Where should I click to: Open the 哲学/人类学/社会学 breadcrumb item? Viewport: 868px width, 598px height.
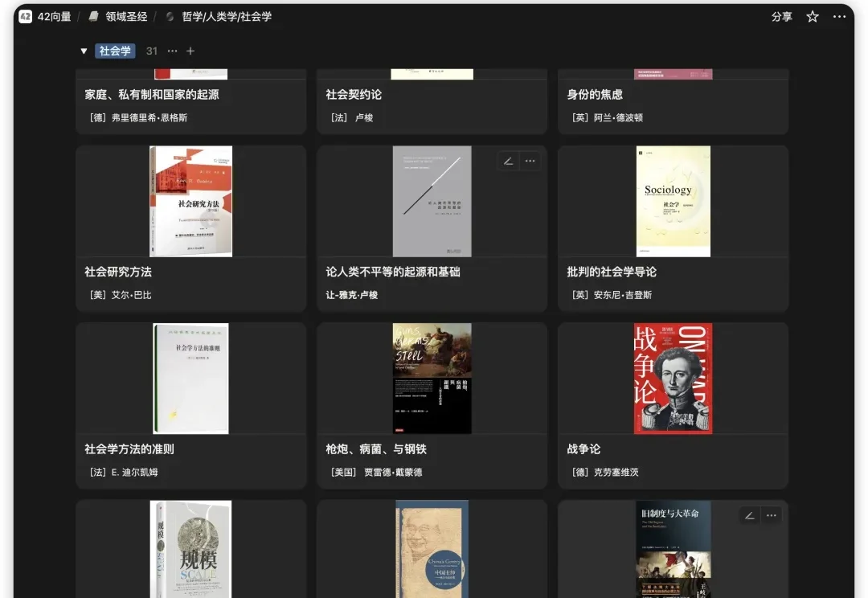tap(225, 15)
